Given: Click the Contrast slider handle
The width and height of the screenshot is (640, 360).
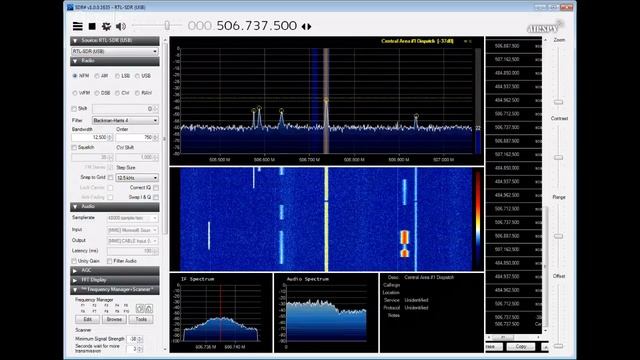Looking at the screenshot, I should coord(558,157).
